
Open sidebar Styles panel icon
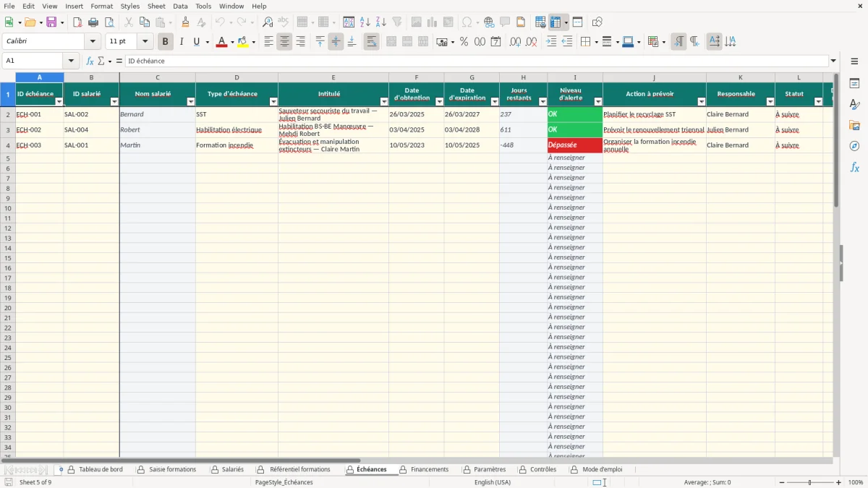point(854,105)
